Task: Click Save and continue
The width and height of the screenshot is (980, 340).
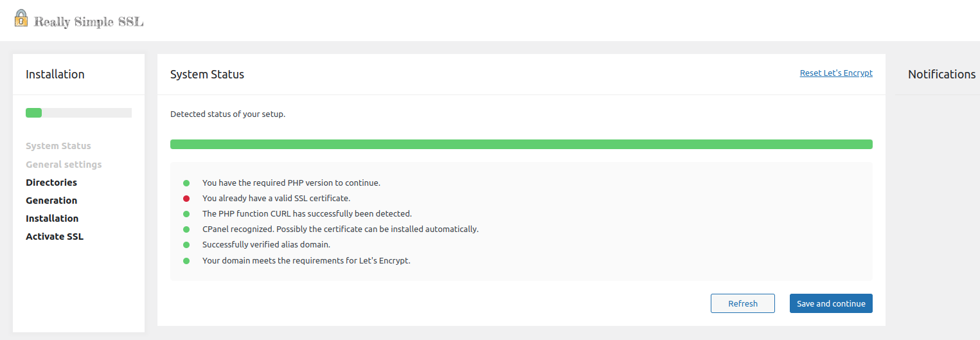Action: click(831, 303)
